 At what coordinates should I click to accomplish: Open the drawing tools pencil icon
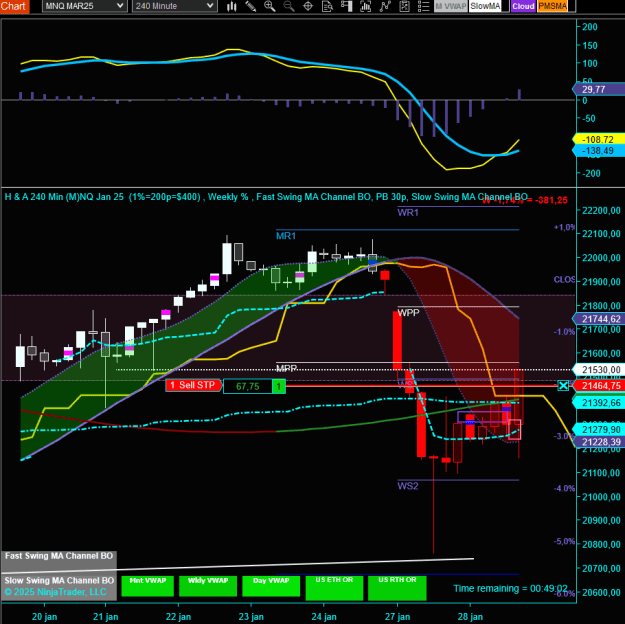point(250,6)
